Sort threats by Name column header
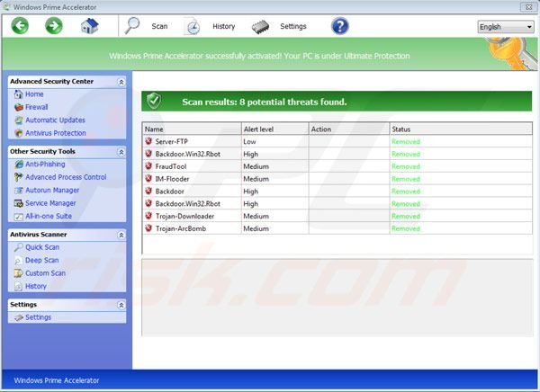The width and height of the screenshot is (540, 392). 192,129
